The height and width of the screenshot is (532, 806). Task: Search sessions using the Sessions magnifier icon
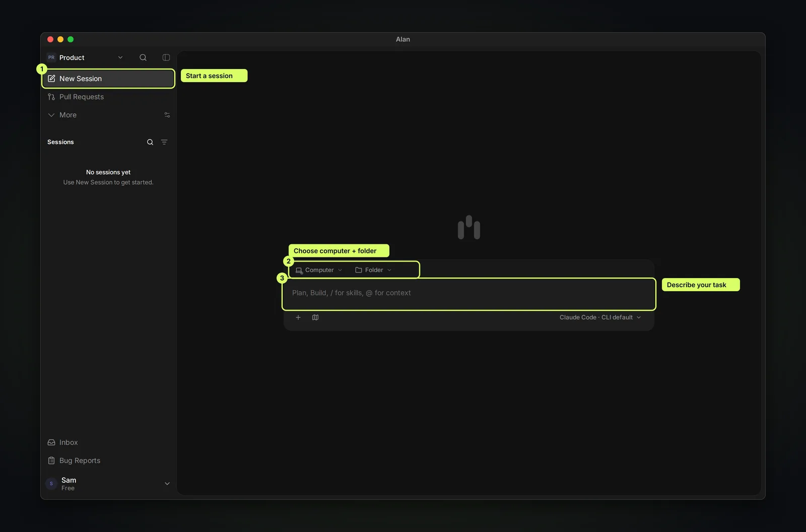[150, 142]
